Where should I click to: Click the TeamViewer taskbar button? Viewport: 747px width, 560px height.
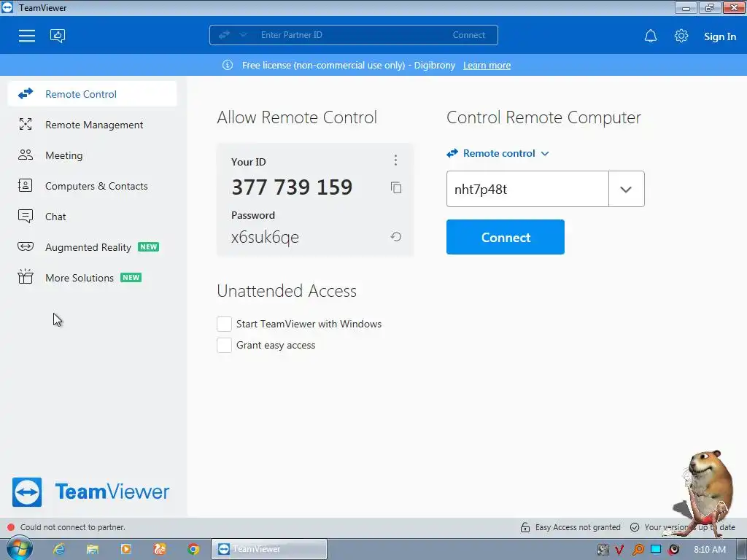click(x=269, y=549)
